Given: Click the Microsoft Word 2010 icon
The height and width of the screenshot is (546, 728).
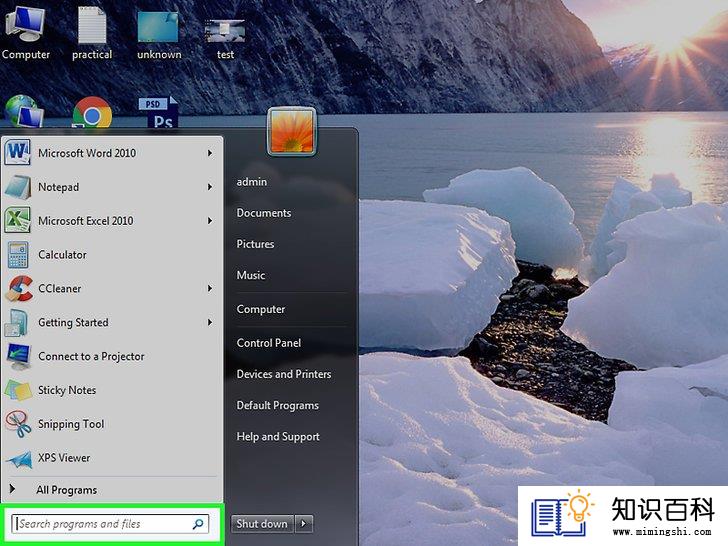Looking at the screenshot, I should pyautogui.click(x=18, y=152).
